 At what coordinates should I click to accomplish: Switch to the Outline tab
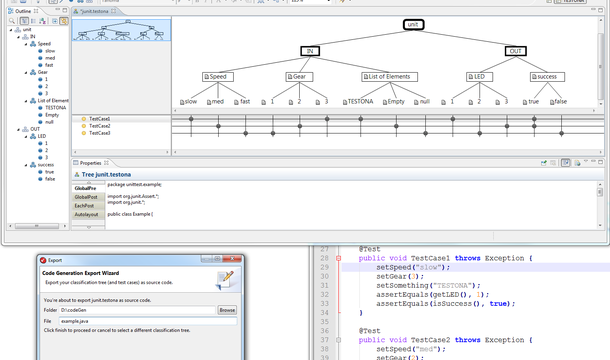23,11
